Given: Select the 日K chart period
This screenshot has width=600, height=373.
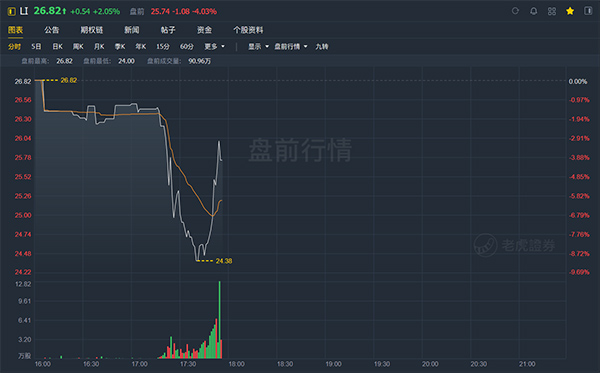Looking at the screenshot, I should coord(57,46).
